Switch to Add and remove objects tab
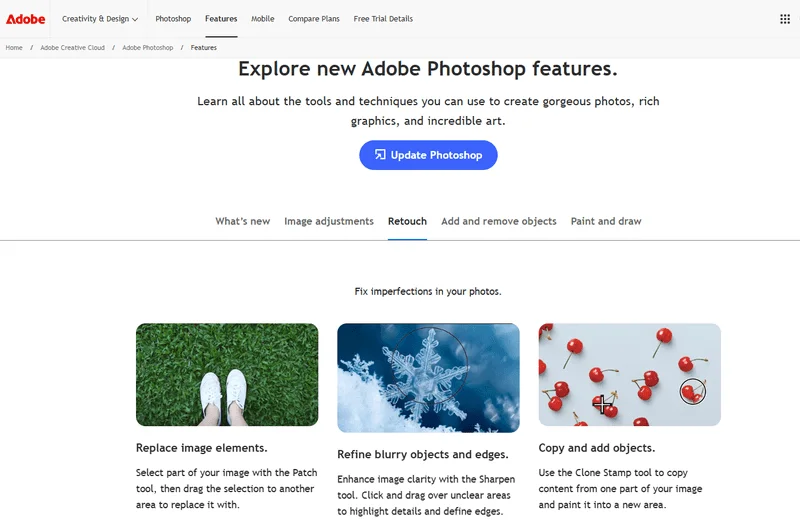 coord(499,221)
